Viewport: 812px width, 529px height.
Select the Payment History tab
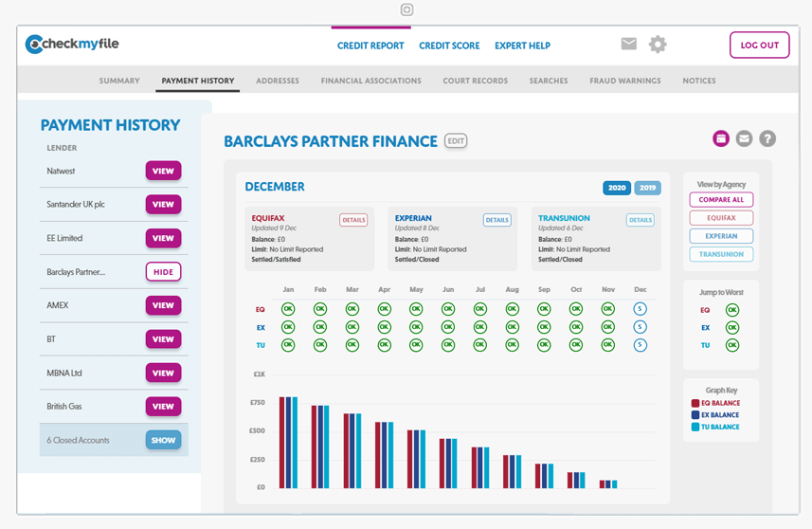tap(198, 81)
